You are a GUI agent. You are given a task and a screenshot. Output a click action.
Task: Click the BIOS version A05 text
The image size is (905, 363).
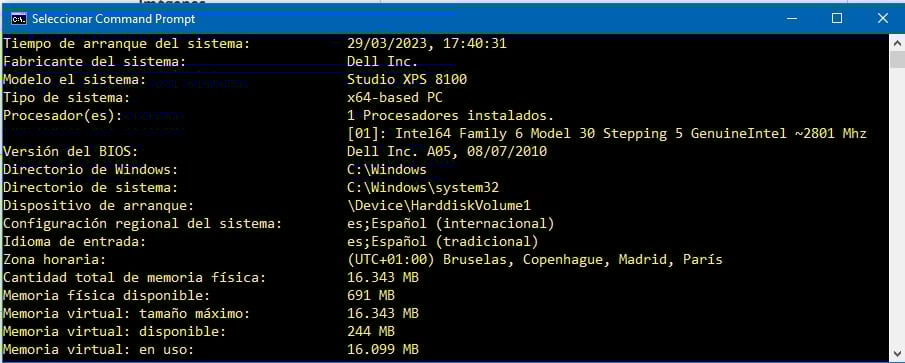(x=447, y=152)
